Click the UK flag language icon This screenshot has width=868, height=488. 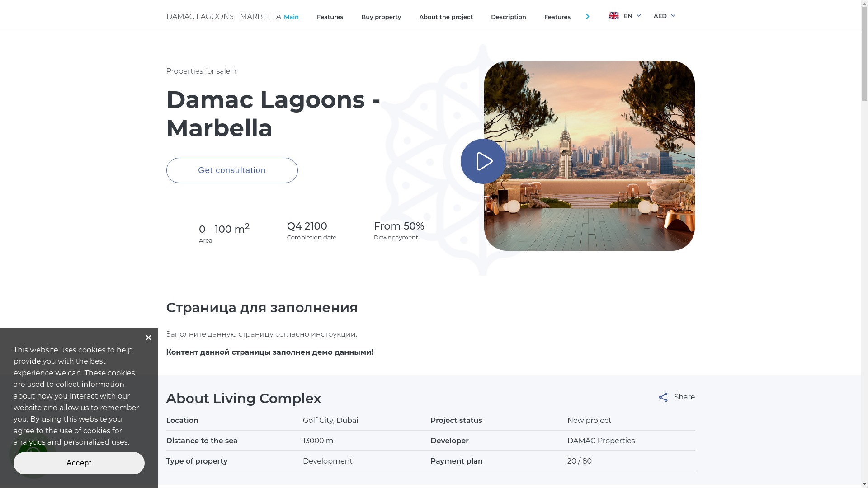613,16
